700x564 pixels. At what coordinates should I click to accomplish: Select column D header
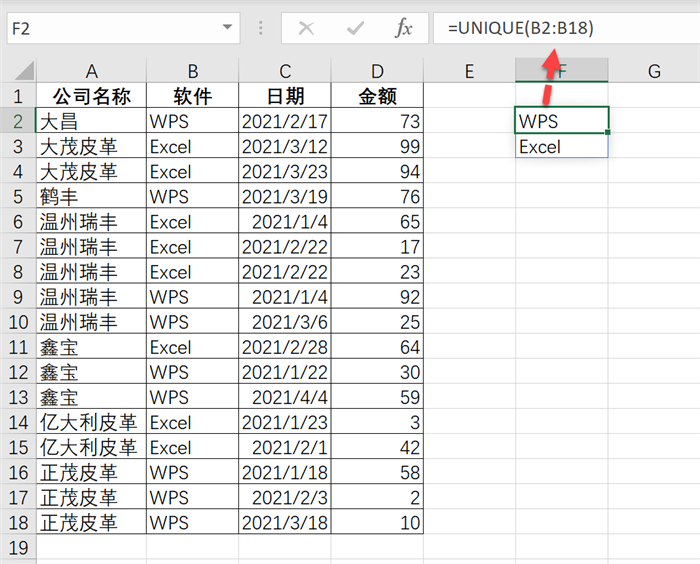point(377,71)
